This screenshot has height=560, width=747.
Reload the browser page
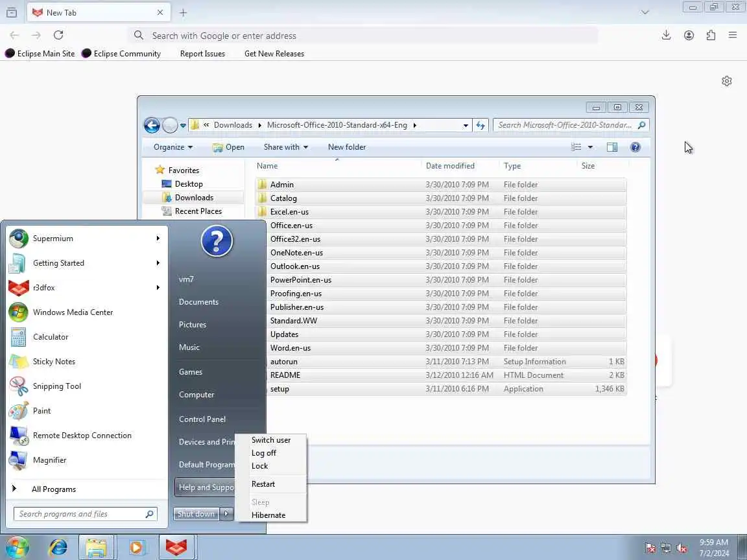58,35
